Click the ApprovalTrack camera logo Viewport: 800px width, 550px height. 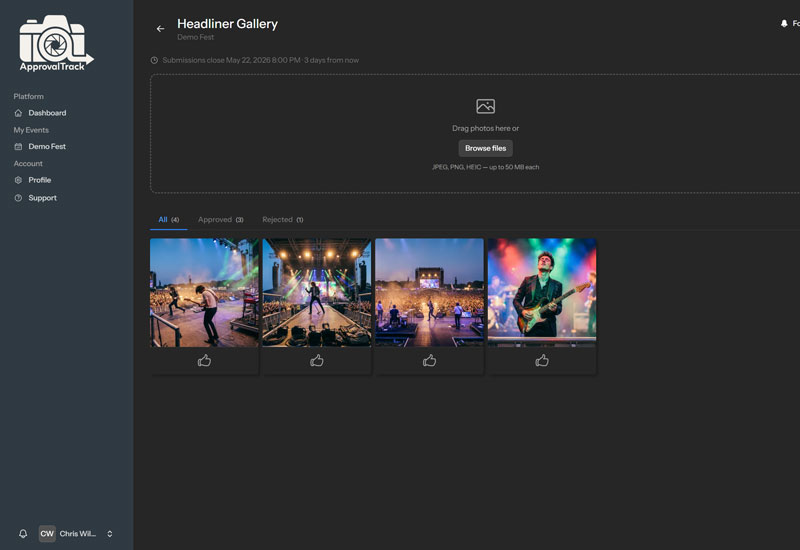coord(56,43)
